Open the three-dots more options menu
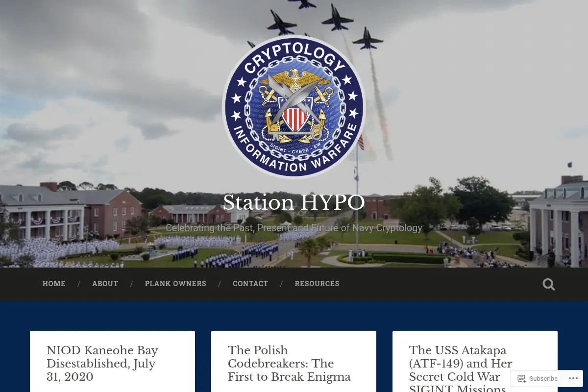588x392 pixels. [573, 378]
